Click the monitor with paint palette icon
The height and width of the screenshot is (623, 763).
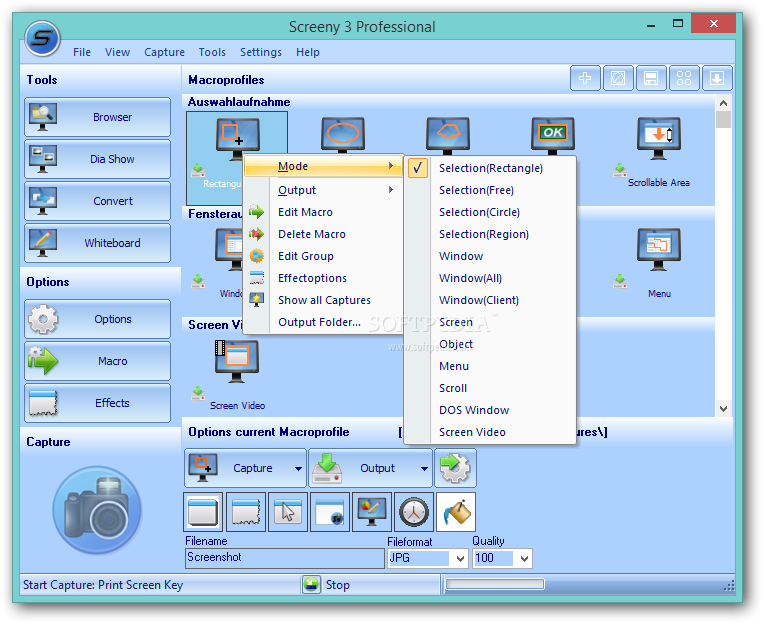coord(372,512)
